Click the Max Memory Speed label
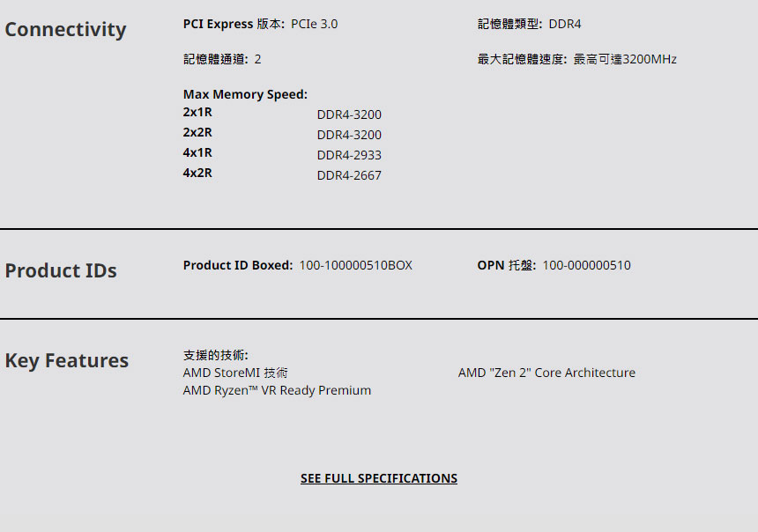Image resolution: width=758 pixels, height=532 pixels. point(245,94)
